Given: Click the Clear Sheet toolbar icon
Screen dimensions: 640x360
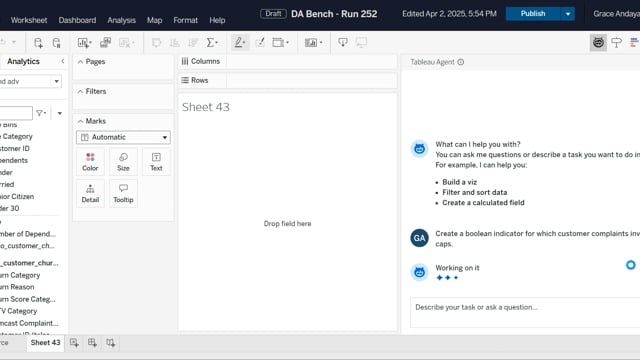Looking at the screenshot, I should pos(124,43).
